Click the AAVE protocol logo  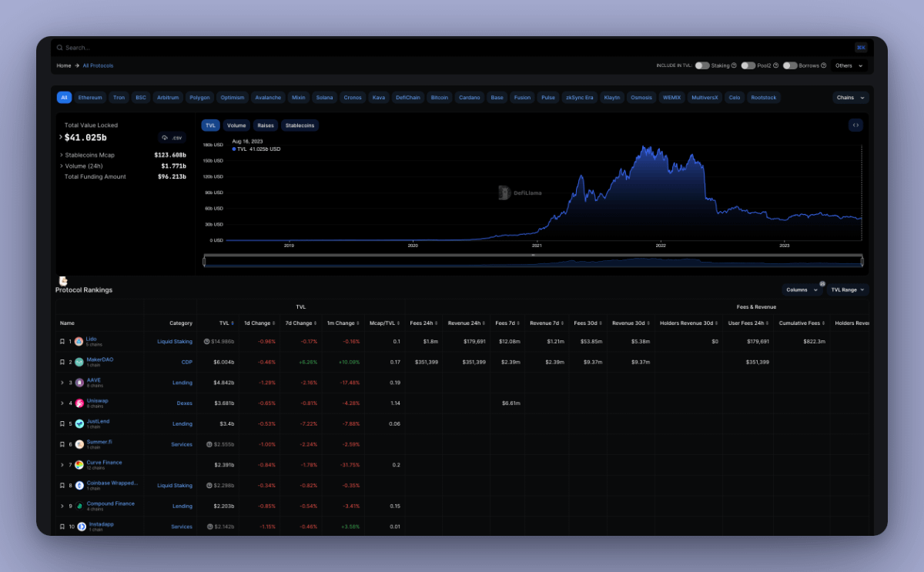pyautogui.click(x=79, y=383)
